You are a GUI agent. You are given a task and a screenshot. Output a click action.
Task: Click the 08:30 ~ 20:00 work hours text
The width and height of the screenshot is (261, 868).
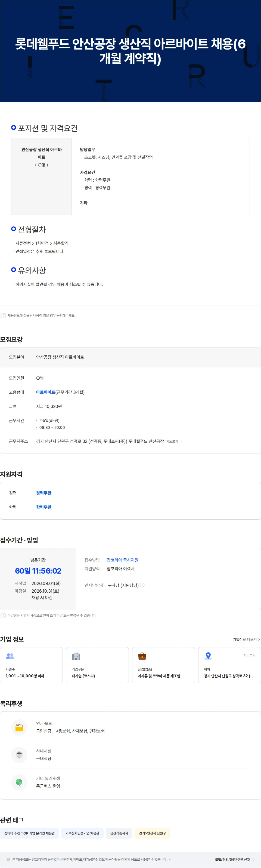coord(52,427)
